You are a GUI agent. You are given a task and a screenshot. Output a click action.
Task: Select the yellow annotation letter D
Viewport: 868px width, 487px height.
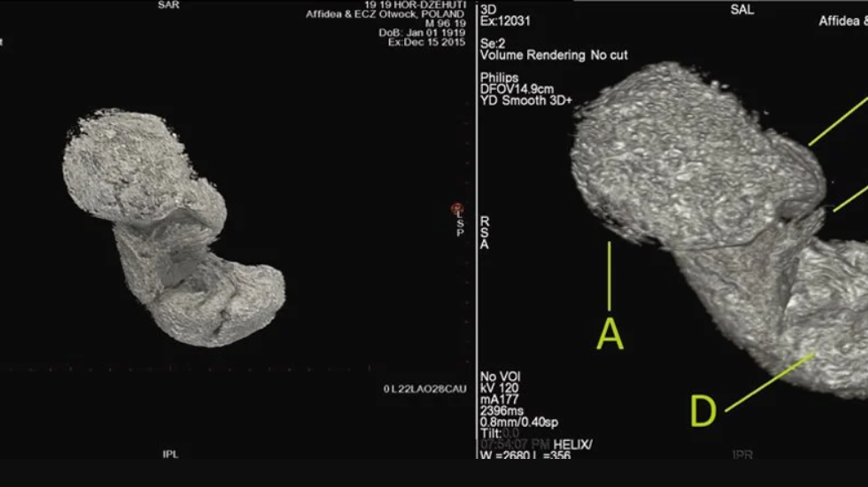(x=703, y=411)
